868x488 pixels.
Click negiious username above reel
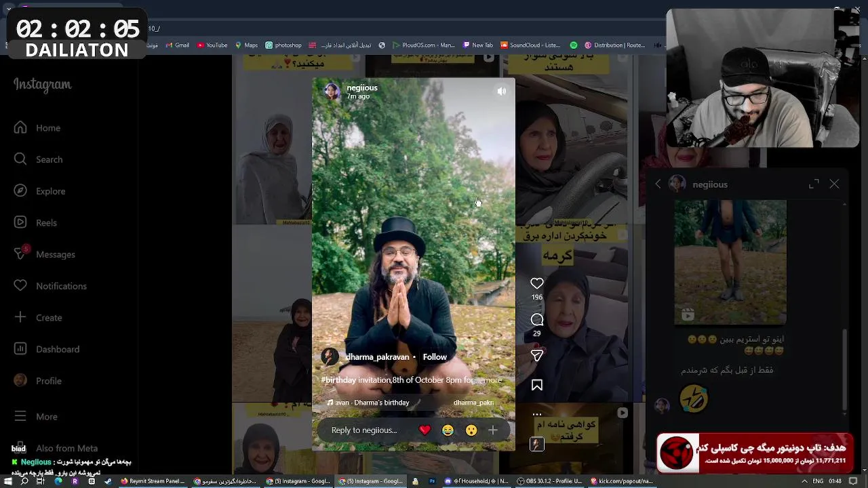[362, 87]
